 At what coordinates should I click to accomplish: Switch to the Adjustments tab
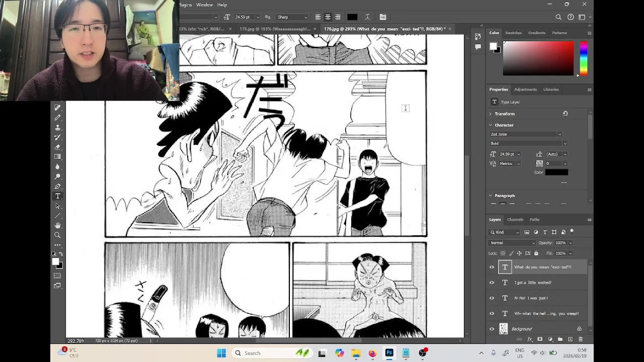(525, 89)
